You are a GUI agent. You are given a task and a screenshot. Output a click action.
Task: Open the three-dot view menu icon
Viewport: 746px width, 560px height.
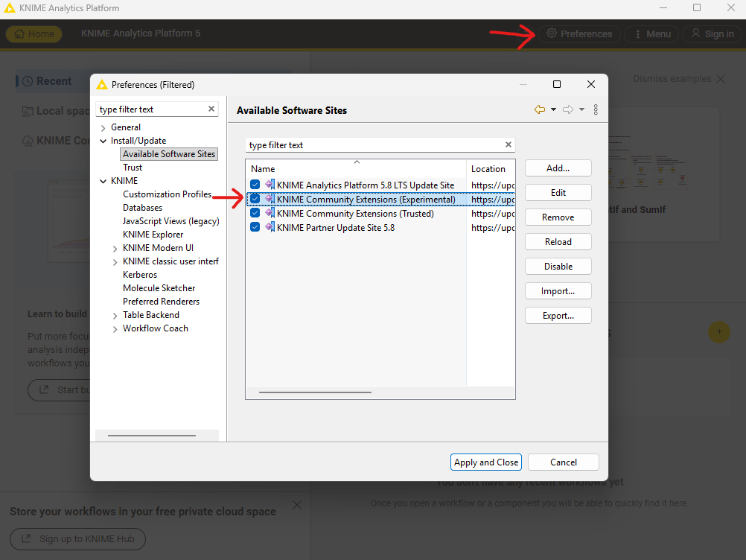click(x=596, y=110)
